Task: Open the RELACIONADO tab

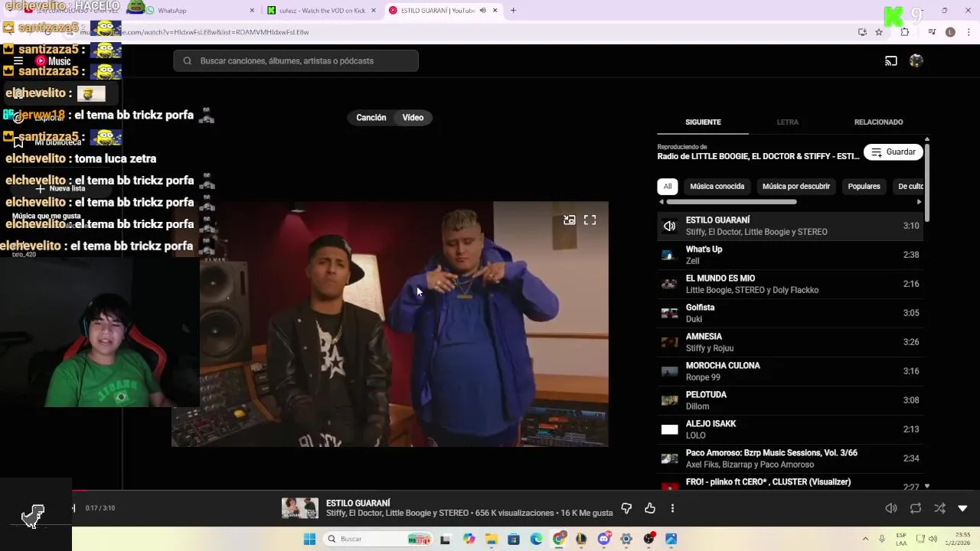Action: (x=878, y=122)
